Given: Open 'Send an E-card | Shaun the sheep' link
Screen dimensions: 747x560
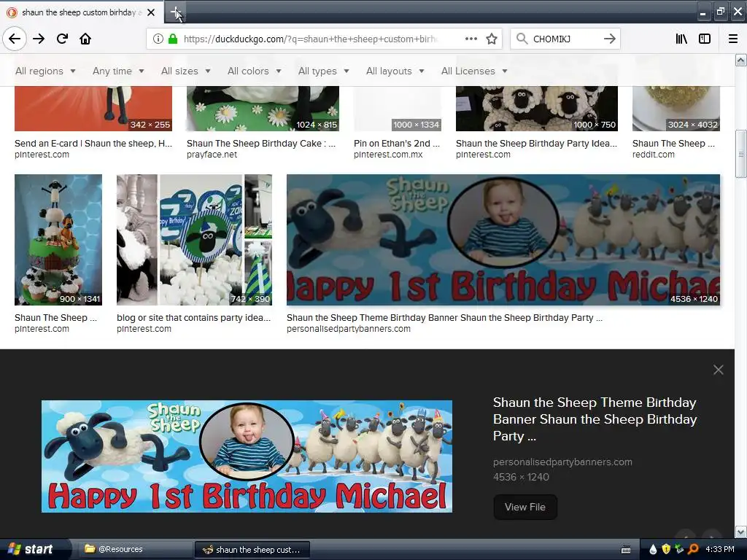Looking at the screenshot, I should [x=93, y=144].
